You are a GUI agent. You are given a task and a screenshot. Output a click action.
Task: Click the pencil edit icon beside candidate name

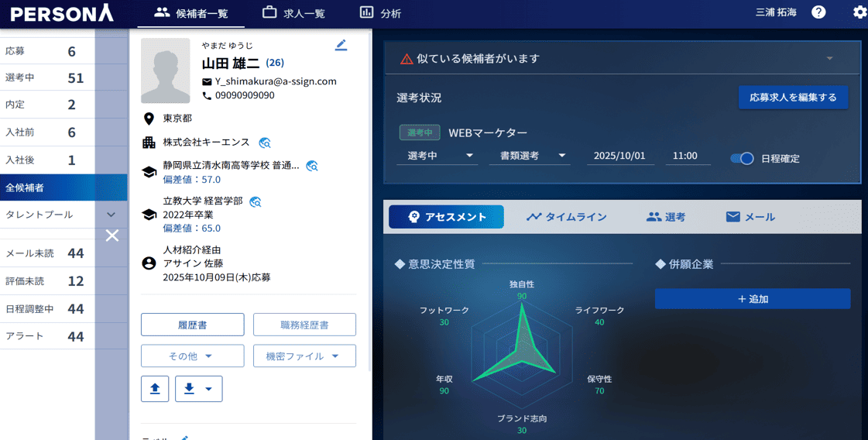click(341, 46)
